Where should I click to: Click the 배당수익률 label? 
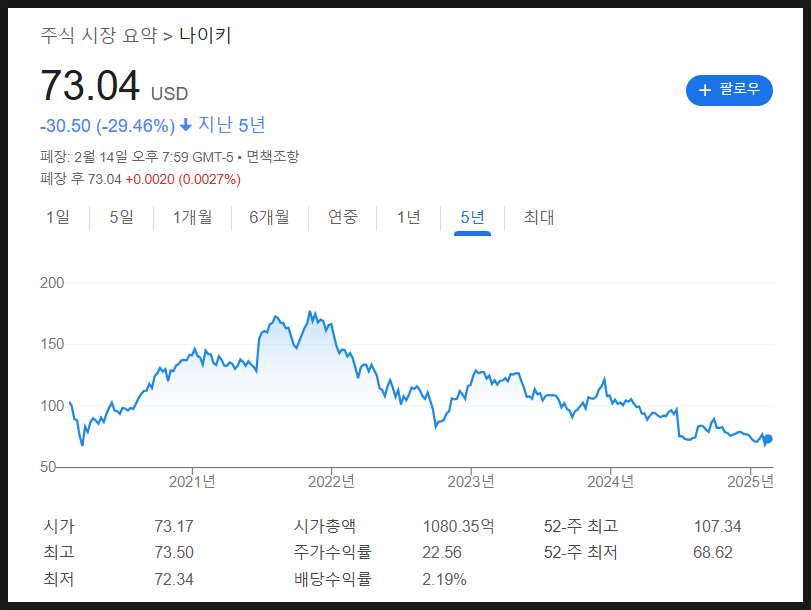[333, 579]
